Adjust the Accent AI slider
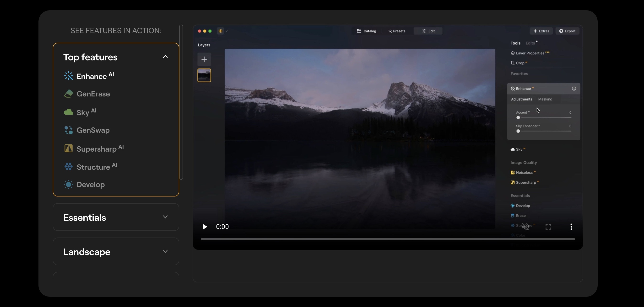This screenshot has width=644, height=307. point(544,118)
